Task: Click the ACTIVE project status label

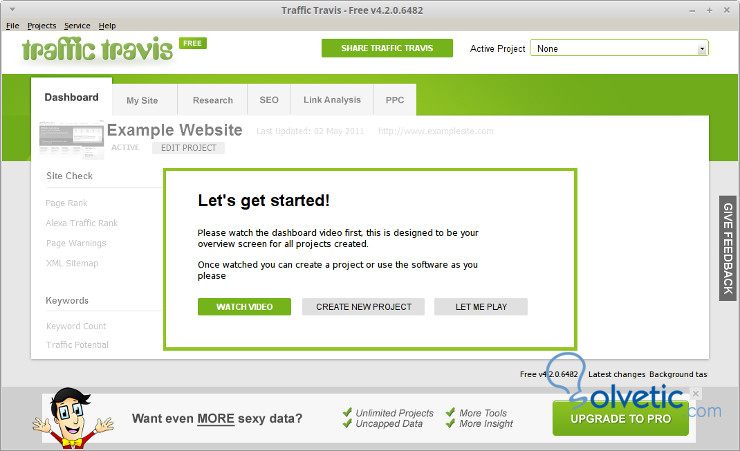Action: coord(125,147)
